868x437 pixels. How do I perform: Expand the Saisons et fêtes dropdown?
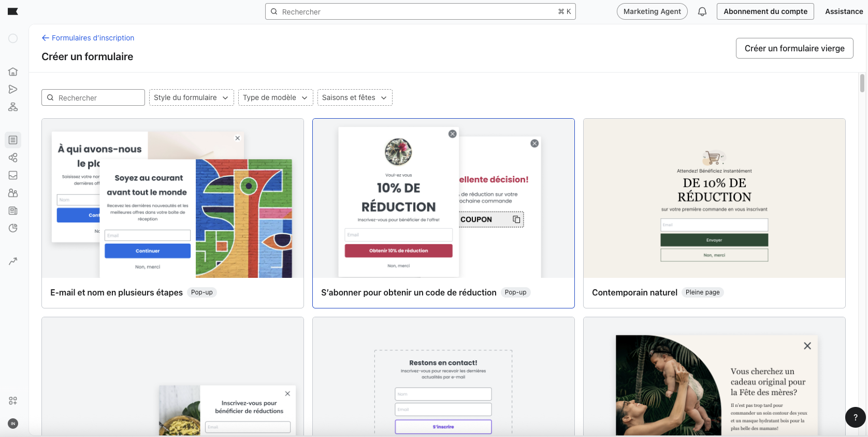tap(354, 97)
